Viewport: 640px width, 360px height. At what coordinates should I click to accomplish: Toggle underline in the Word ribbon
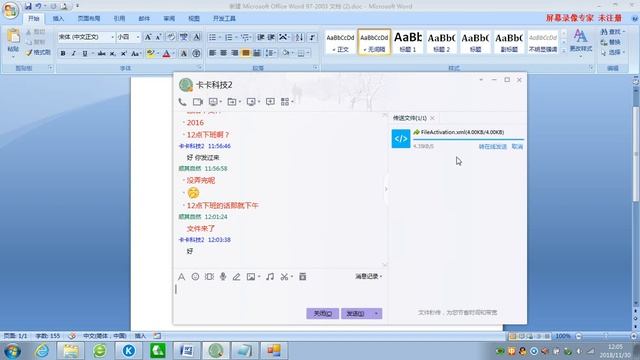[84, 53]
